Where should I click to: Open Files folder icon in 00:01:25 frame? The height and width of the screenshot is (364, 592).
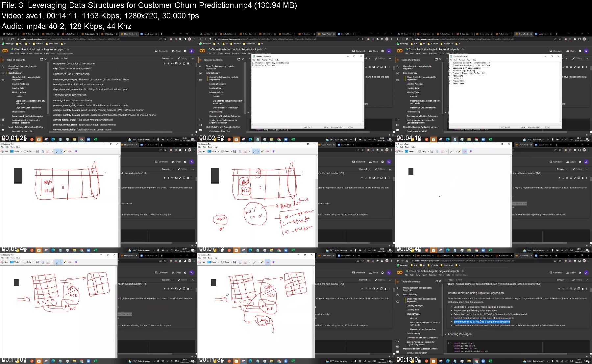pyautogui.click(x=3, y=80)
